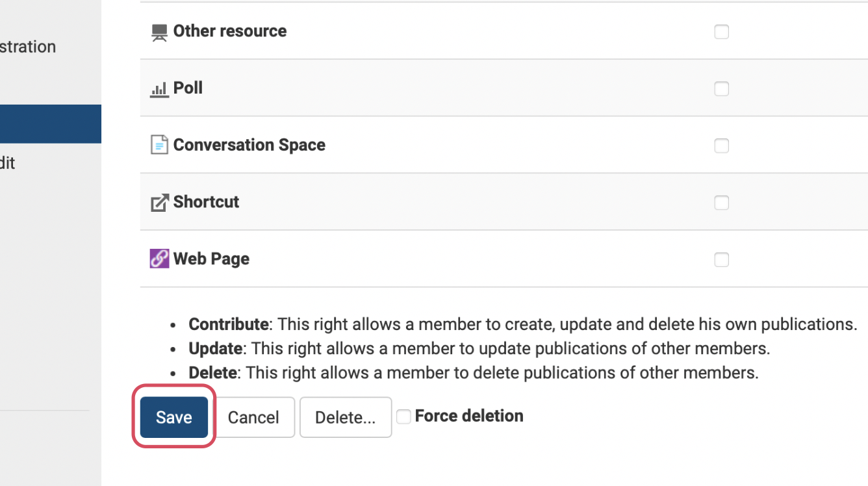Viewport: 868px width, 486px height.
Task: Enable the Force deletion checkbox
Action: pos(403,416)
